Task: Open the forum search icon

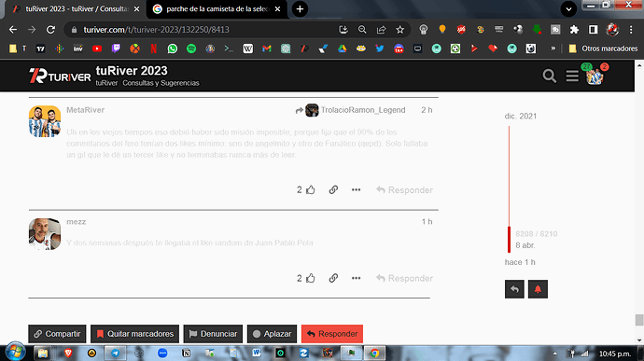Action: (x=549, y=76)
